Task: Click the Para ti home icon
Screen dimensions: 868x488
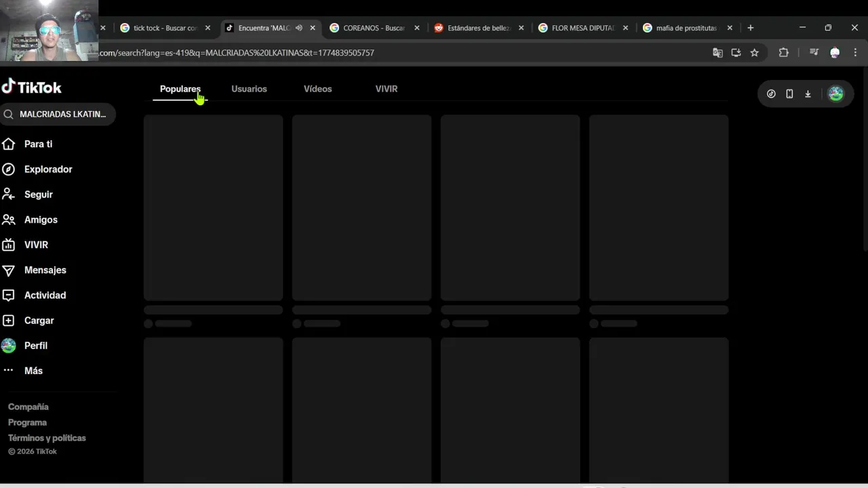Action: [8, 144]
